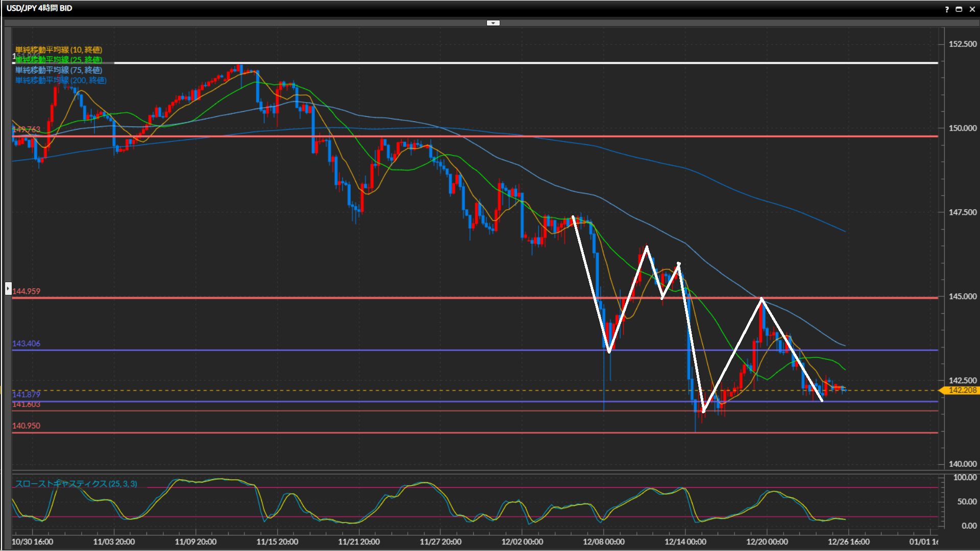Select the purple 143.406 horizontal line label
Screen dimensions: 980x551
click(x=26, y=344)
